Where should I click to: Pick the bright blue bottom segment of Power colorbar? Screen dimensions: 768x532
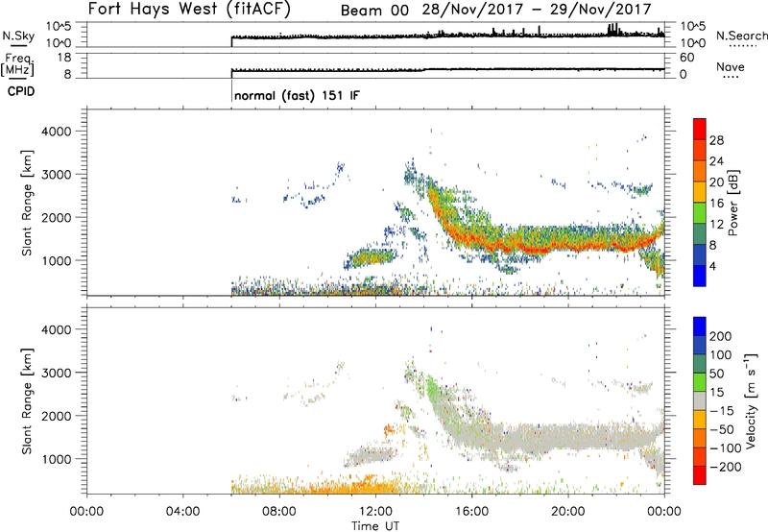click(700, 277)
